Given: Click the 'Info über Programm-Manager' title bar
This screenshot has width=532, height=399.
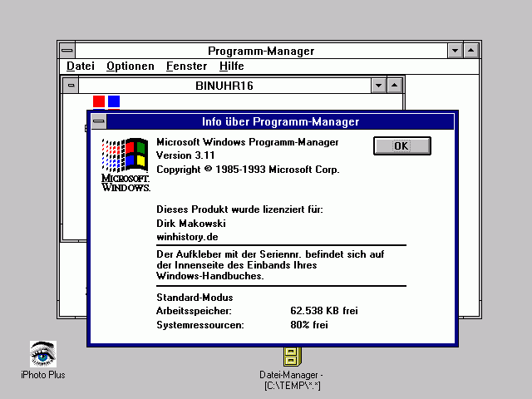Looking at the screenshot, I should pos(280,121).
